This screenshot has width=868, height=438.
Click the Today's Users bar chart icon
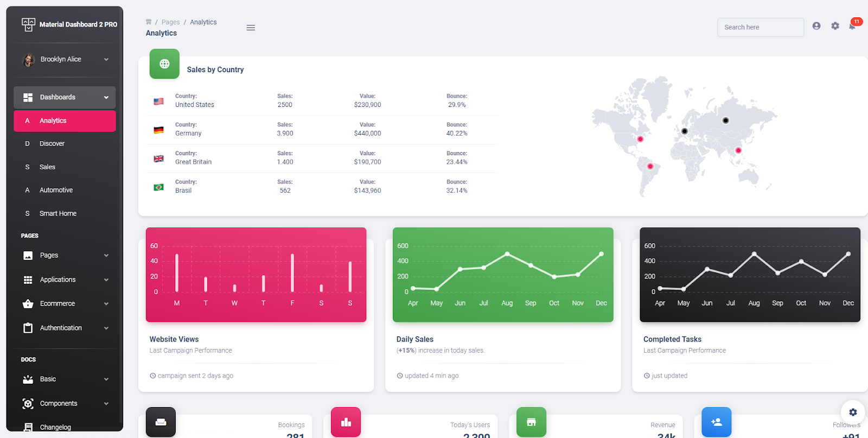[346, 422]
